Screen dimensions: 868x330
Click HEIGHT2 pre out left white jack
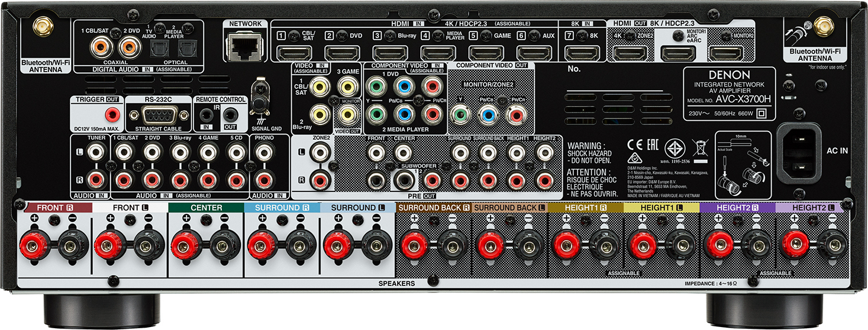point(545,152)
